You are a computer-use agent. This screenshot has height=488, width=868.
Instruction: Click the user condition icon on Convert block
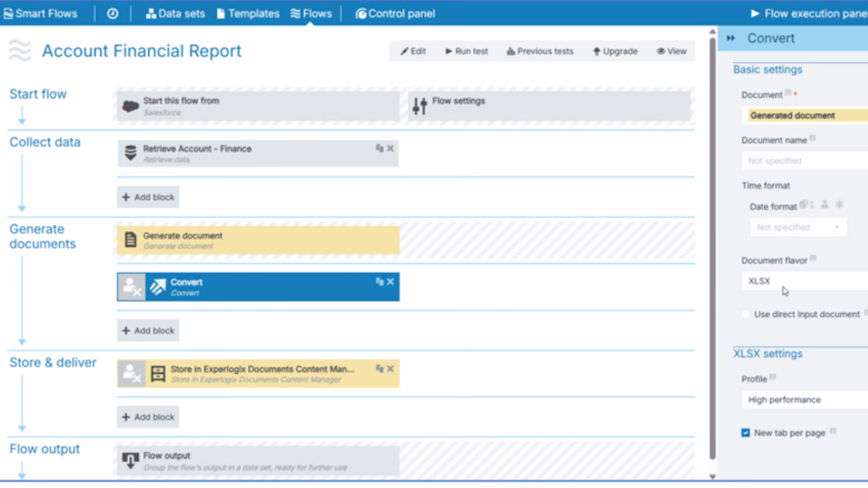tap(132, 287)
